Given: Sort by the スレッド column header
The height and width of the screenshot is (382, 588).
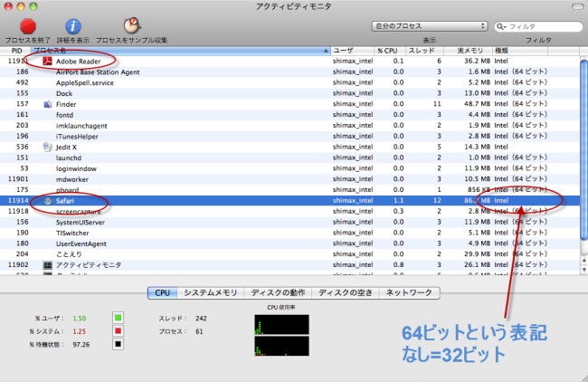Looking at the screenshot, I should (x=424, y=51).
